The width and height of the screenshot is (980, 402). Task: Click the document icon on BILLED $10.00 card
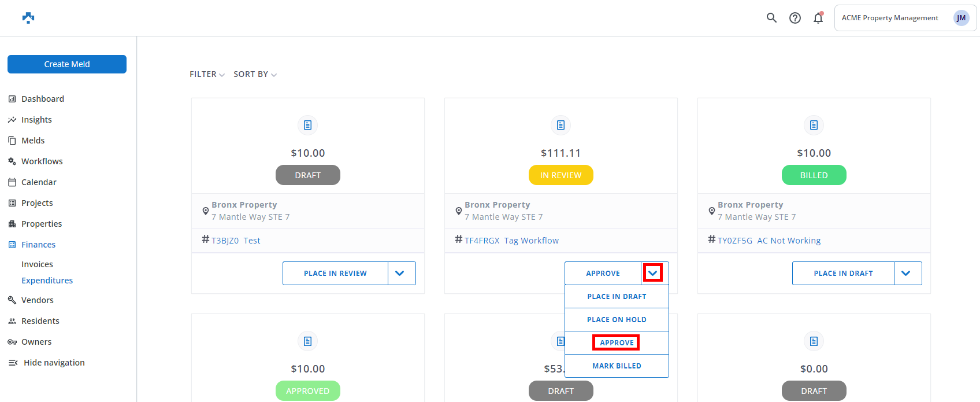click(814, 125)
